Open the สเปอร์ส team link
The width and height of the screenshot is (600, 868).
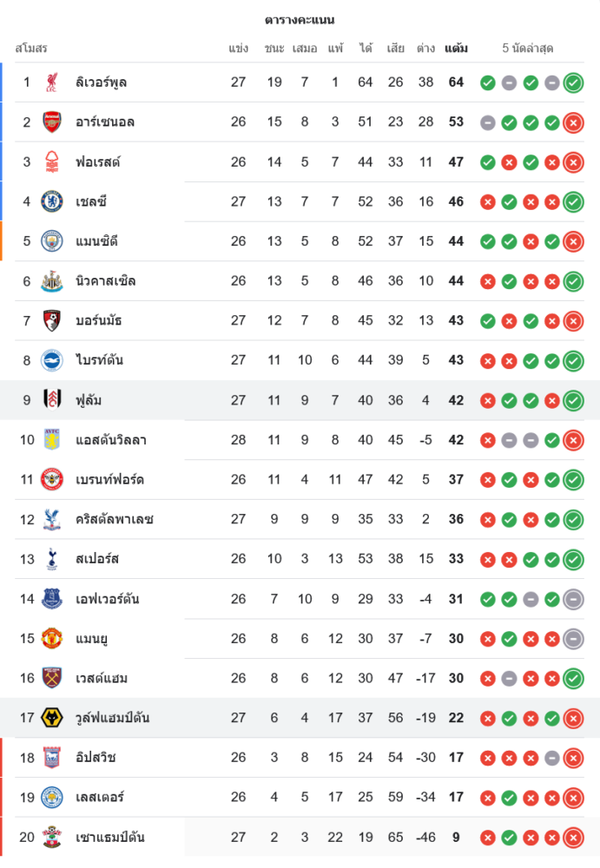(97, 559)
